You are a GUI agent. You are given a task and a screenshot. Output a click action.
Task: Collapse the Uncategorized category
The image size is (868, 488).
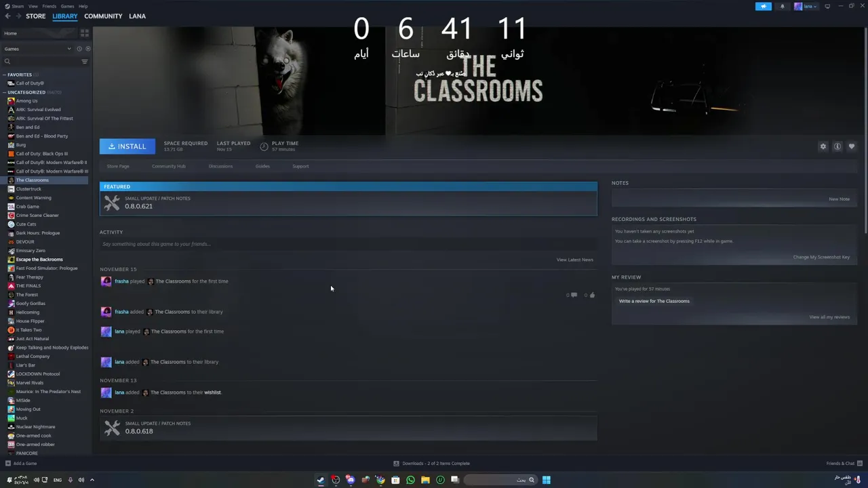click(4, 92)
